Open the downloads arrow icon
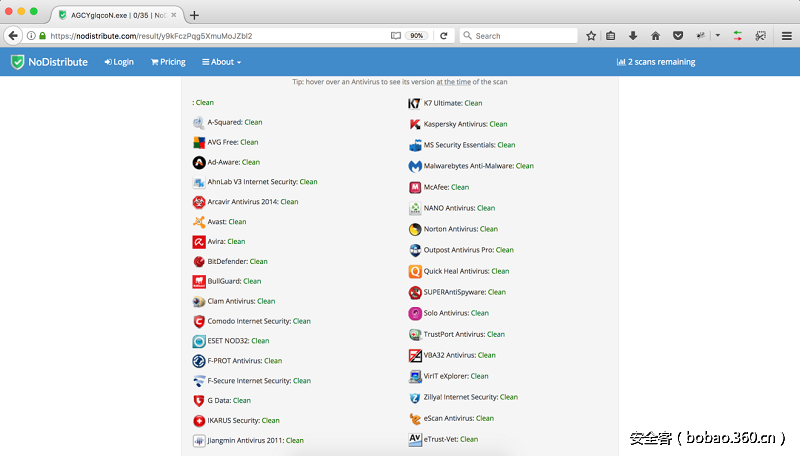800x456 pixels. click(x=632, y=35)
